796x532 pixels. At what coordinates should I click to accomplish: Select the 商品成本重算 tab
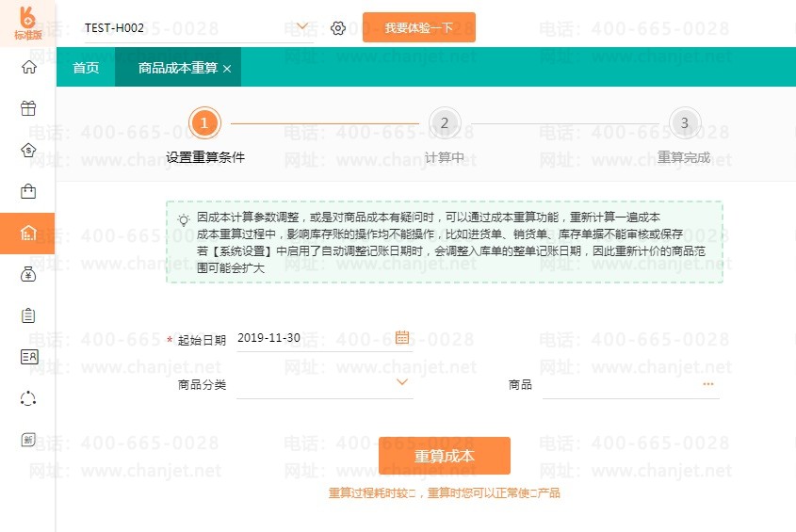pyautogui.click(x=178, y=68)
